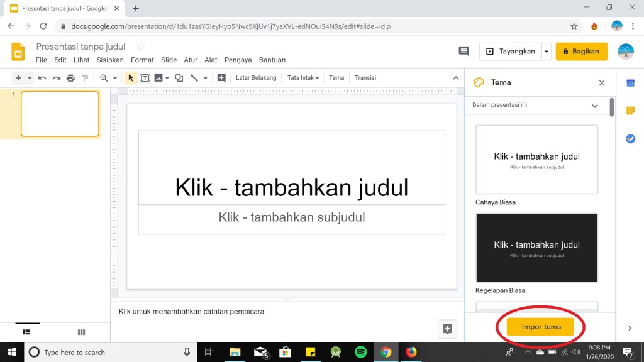Click the Explore button below slide
644x362 pixels.
[x=447, y=329]
